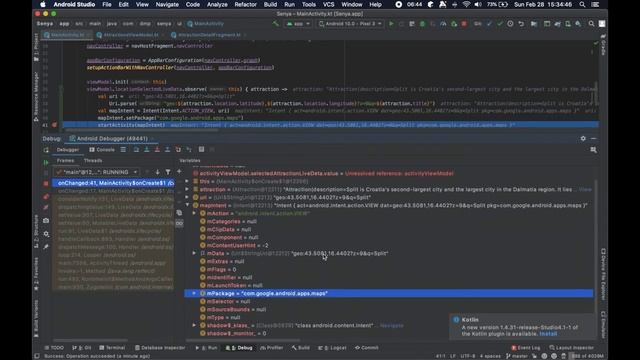The height and width of the screenshot is (360, 640).
Task: Open debugger settings gear in left sidebar
Action: click(x=46, y=234)
